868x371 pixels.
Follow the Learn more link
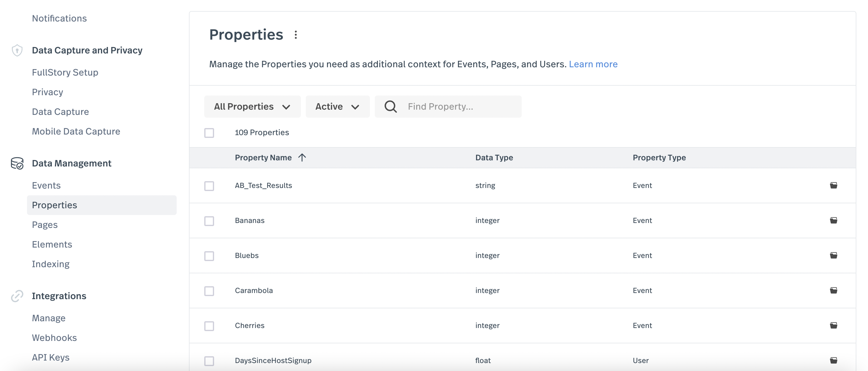tap(593, 64)
